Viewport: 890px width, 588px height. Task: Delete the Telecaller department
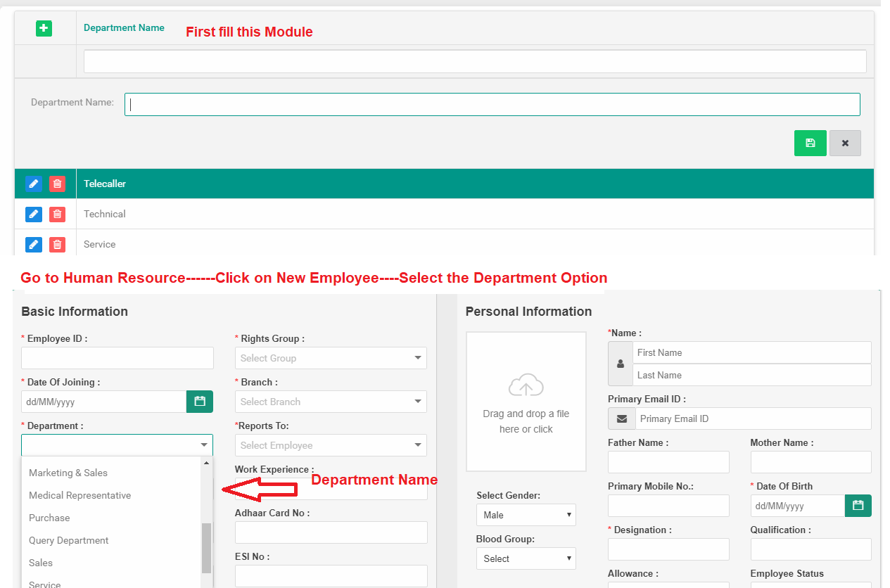[x=57, y=184]
